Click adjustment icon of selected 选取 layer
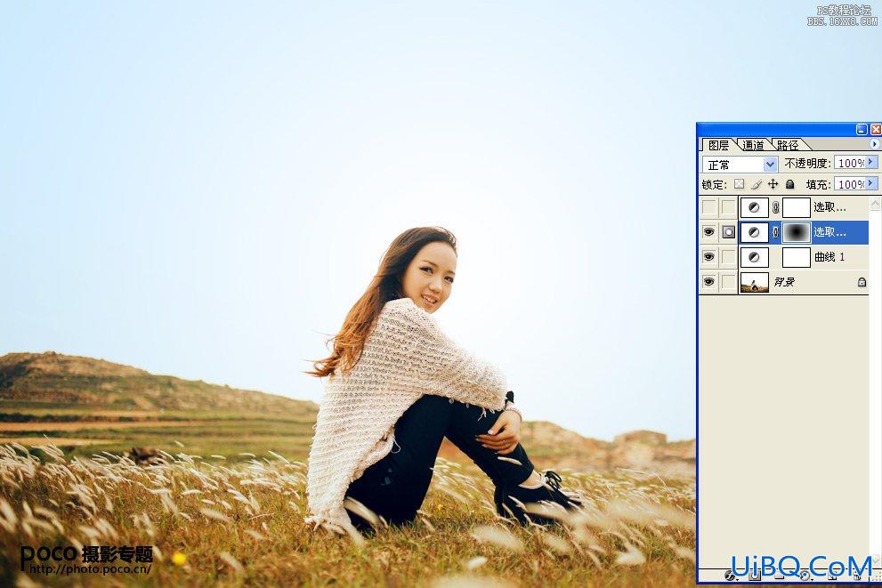The height and width of the screenshot is (588, 882). coord(755,232)
